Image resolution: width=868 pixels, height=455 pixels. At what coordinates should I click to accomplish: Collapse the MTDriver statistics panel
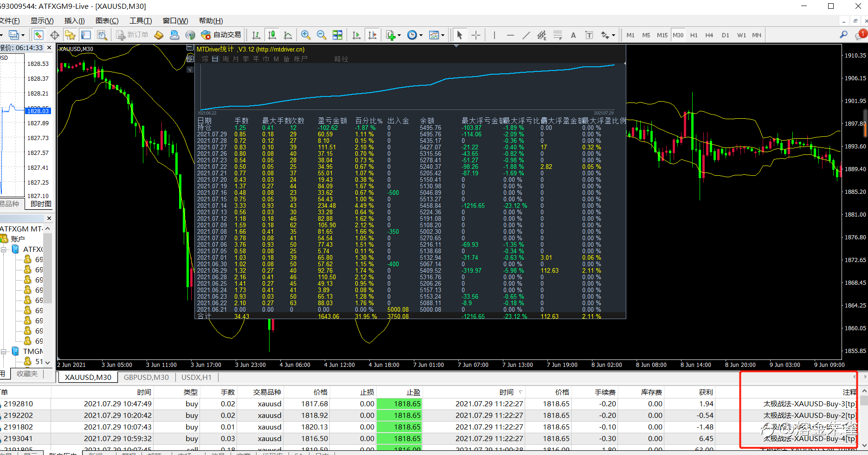pos(190,48)
